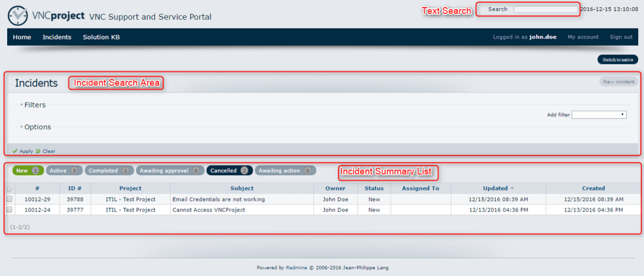Click into the Search text field
The image size is (644, 276).
tap(545, 9)
